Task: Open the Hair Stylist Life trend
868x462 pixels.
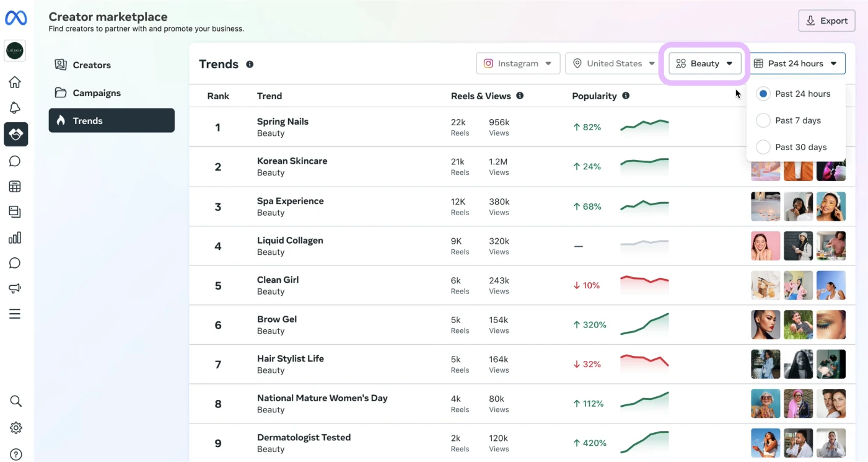Action: [291, 358]
